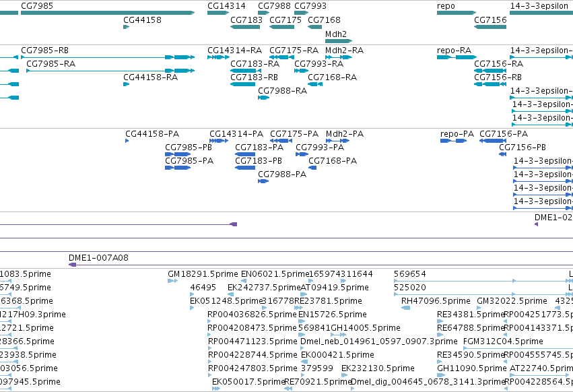The width and height of the screenshot is (573, 392).
Task: Select transcript CG14314-RA
Action: coord(218,57)
